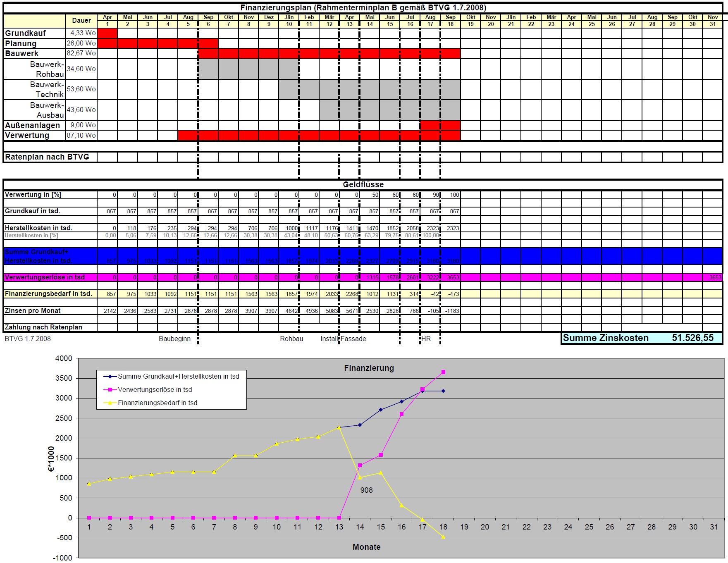The height and width of the screenshot is (563, 728).
Task: Select the Verwertung in [%] row label
Action: [33, 195]
